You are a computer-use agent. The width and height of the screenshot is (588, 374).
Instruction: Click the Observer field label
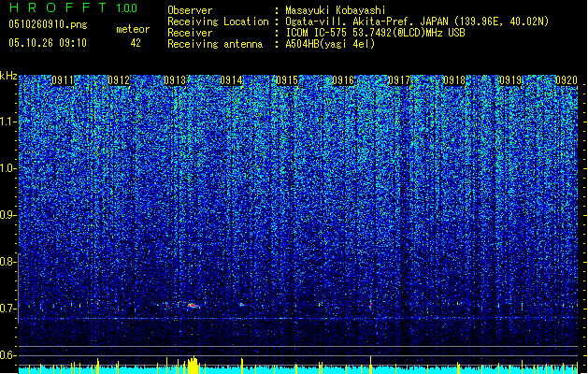pyautogui.click(x=190, y=10)
